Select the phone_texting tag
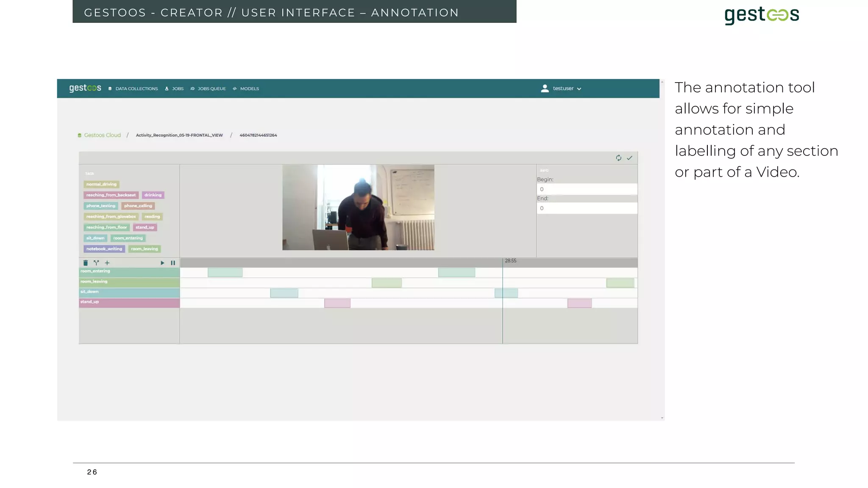 click(x=101, y=206)
